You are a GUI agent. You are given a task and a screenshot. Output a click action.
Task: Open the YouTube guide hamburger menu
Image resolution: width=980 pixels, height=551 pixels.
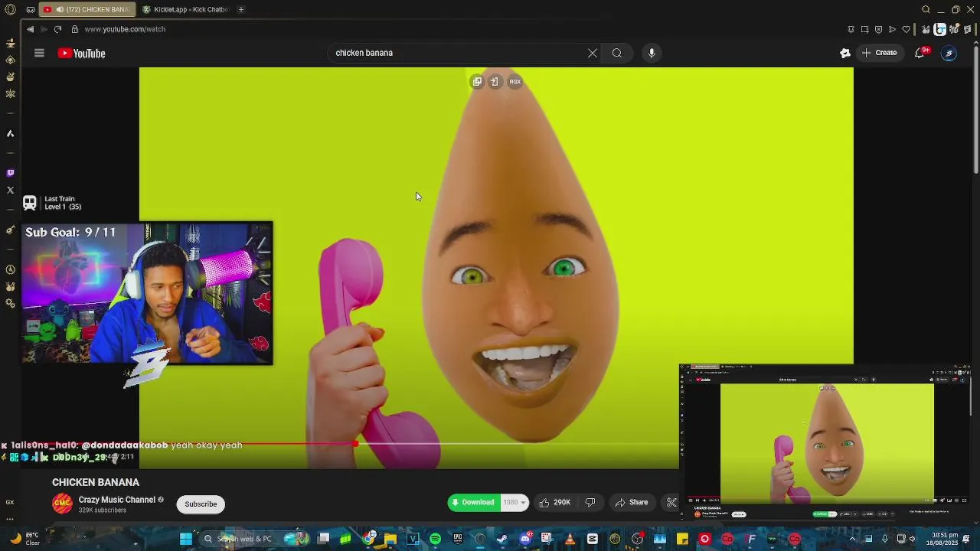[39, 53]
